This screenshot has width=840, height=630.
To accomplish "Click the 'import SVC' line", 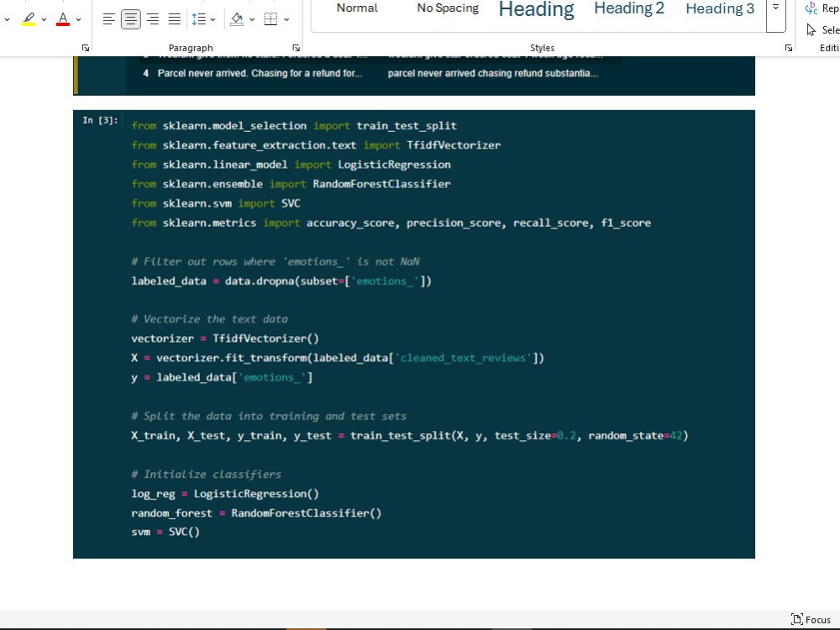I will (x=216, y=203).
